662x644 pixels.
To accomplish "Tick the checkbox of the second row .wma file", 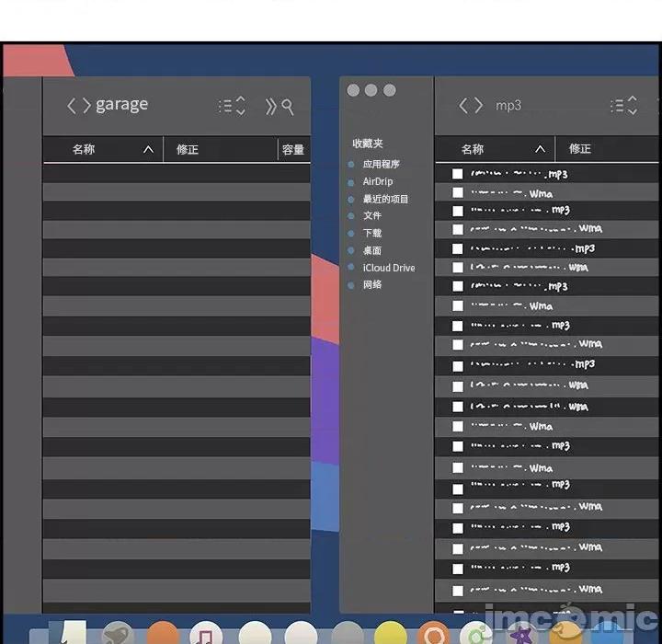I will coord(458,192).
